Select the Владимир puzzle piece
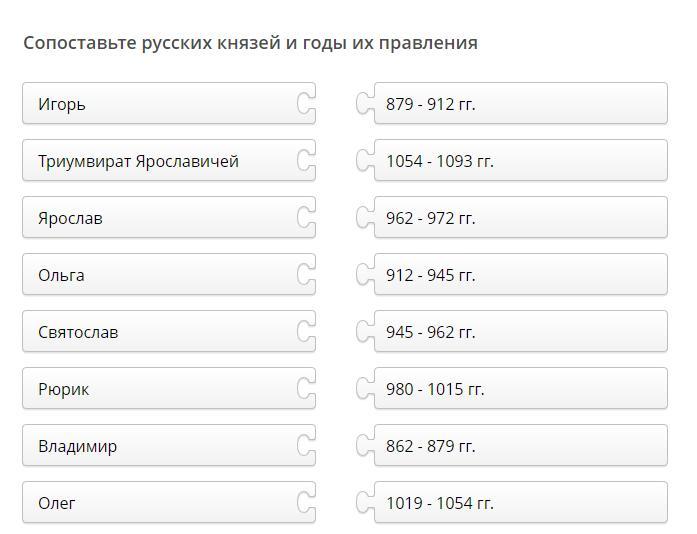The image size is (697, 534). tap(160, 446)
